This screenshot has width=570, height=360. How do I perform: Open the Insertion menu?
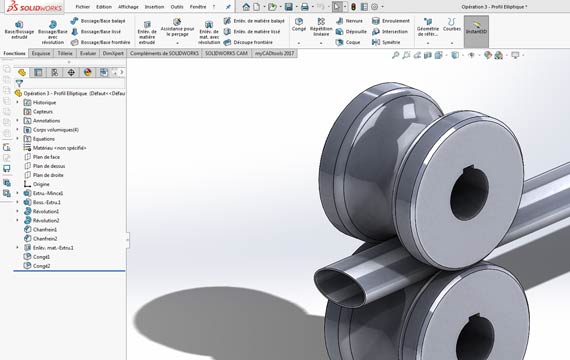(x=154, y=7)
